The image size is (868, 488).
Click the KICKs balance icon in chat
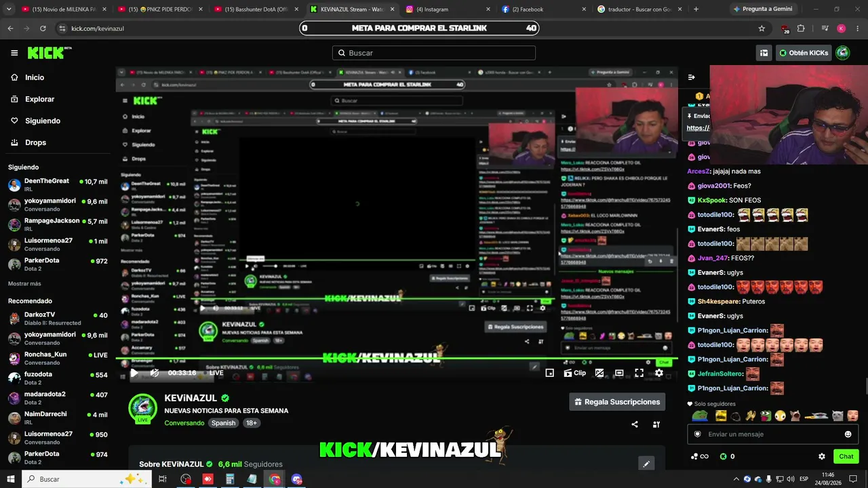click(x=724, y=456)
